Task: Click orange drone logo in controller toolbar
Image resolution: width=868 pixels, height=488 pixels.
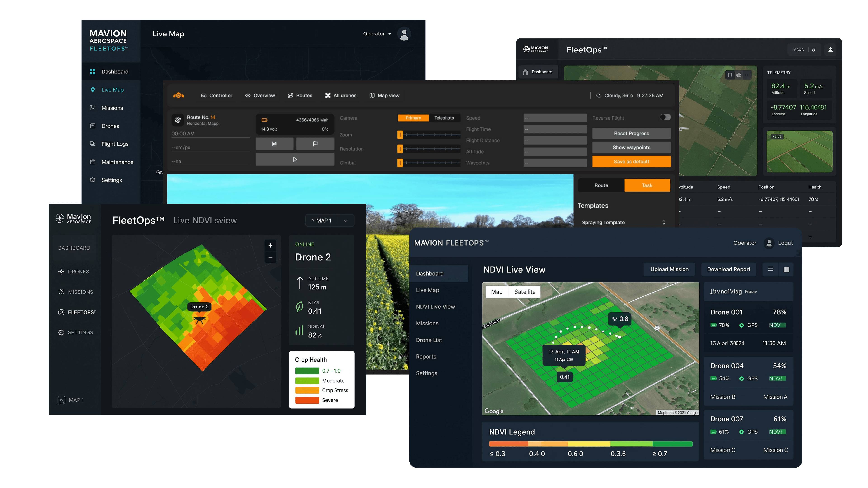Action: click(178, 95)
